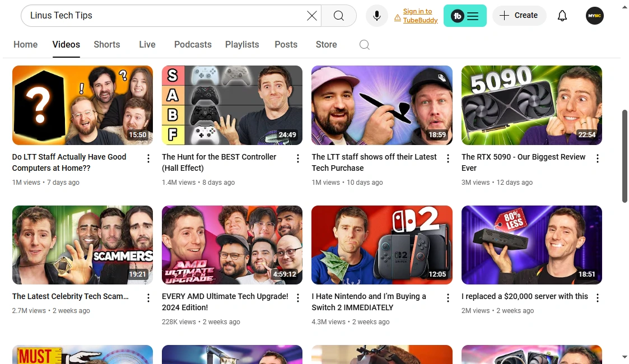Clear the search box with the X icon
This screenshot has width=629, height=364.
click(311, 16)
